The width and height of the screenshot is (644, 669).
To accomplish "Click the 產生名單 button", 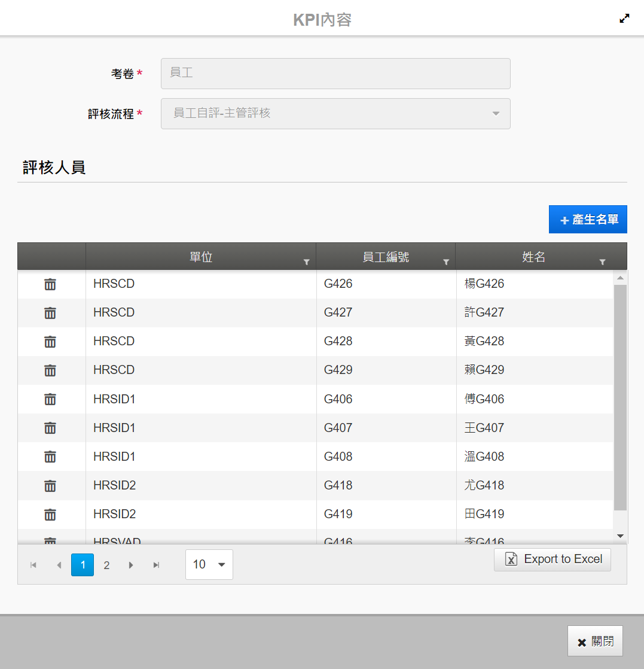I will pos(588,220).
